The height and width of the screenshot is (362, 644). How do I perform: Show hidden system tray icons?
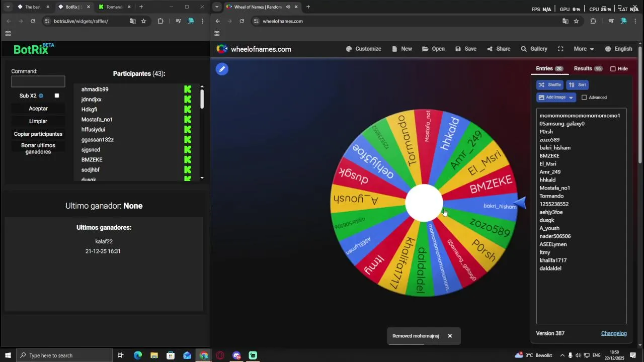click(x=562, y=355)
